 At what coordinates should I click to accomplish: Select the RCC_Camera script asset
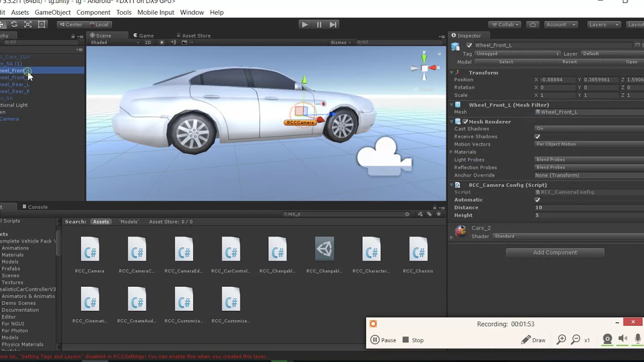click(90, 255)
